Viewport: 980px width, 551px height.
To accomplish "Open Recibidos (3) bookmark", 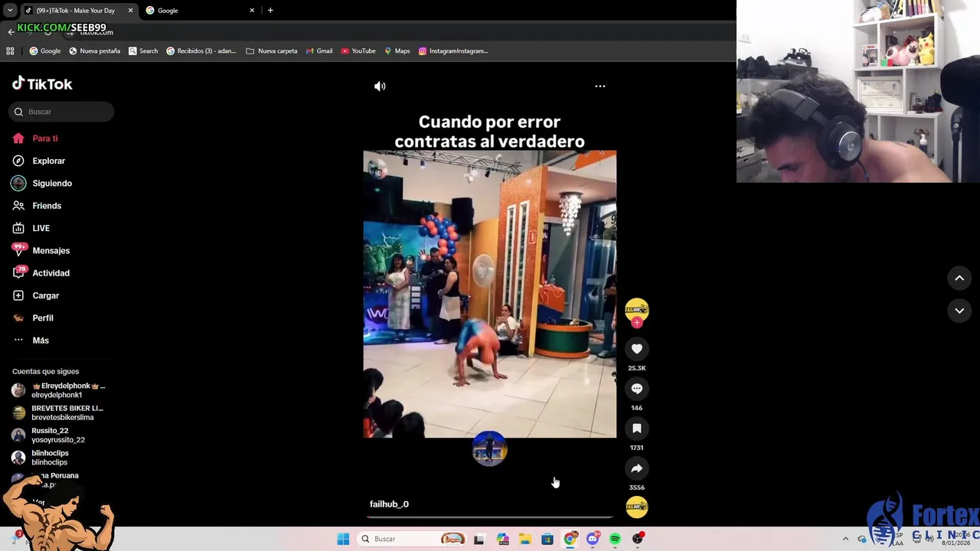I will coord(201,51).
